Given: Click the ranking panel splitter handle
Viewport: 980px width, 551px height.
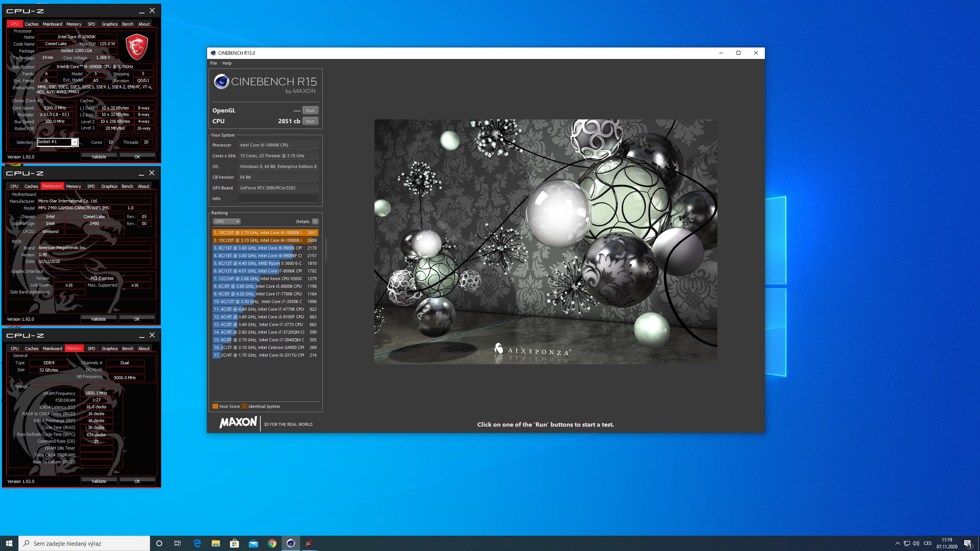Looking at the screenshot, I should tap(326, 249).
